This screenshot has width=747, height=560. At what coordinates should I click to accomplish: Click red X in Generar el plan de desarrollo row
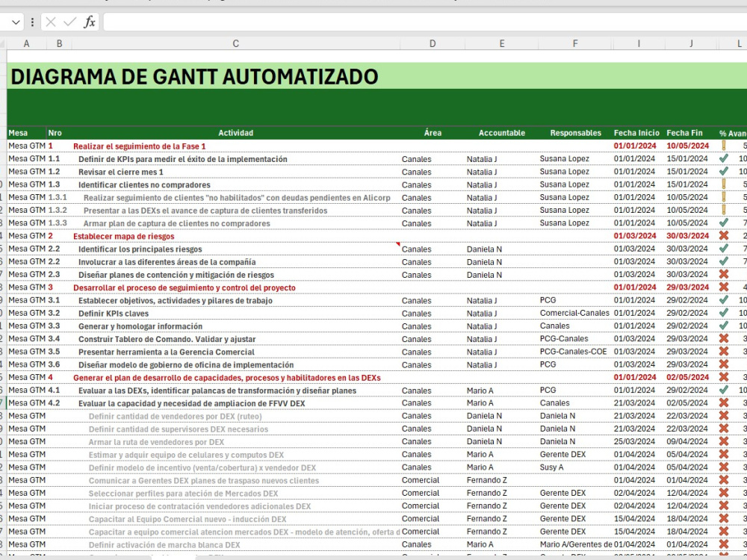pos(724,377)
